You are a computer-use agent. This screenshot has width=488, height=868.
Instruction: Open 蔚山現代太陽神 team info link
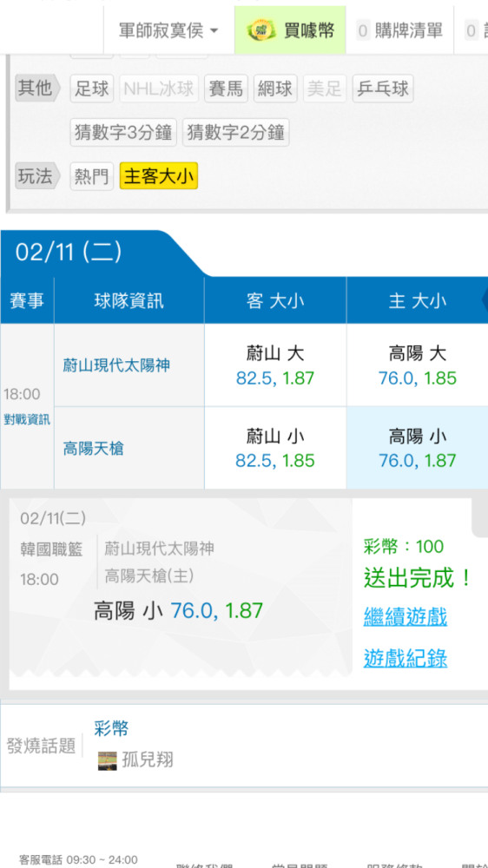pyautogui.click(x=116, y=365)
